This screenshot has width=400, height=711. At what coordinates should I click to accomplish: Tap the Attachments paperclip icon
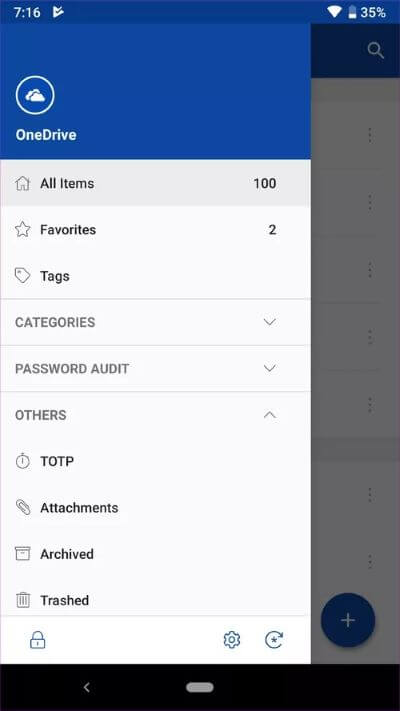point(23,507)
